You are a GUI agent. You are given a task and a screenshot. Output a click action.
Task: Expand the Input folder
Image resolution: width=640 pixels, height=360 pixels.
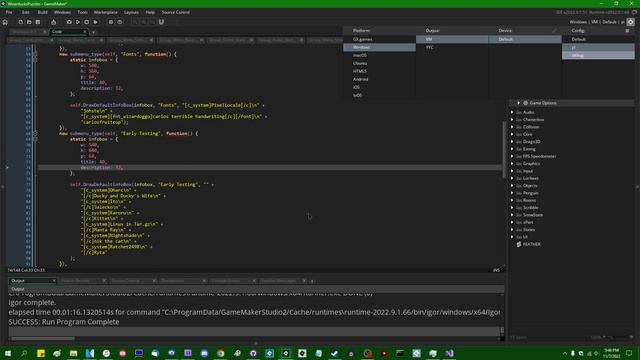pyautogui.click(x=512, y=171)
